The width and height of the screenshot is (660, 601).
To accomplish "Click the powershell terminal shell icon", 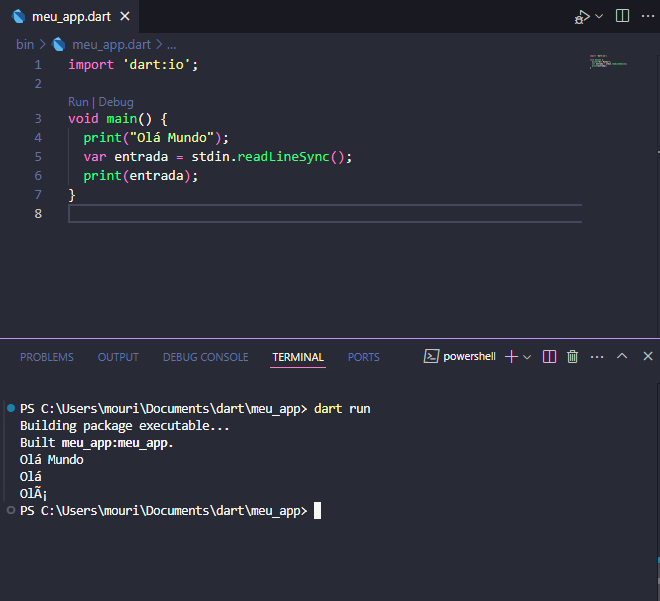I will [431, 356].
